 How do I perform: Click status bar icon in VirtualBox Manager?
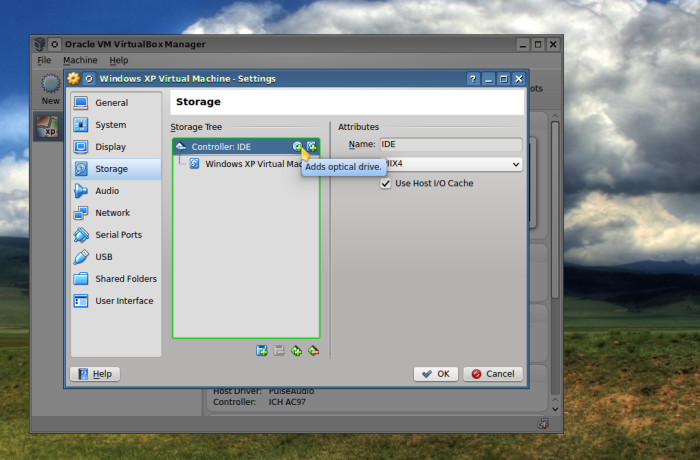543,424
